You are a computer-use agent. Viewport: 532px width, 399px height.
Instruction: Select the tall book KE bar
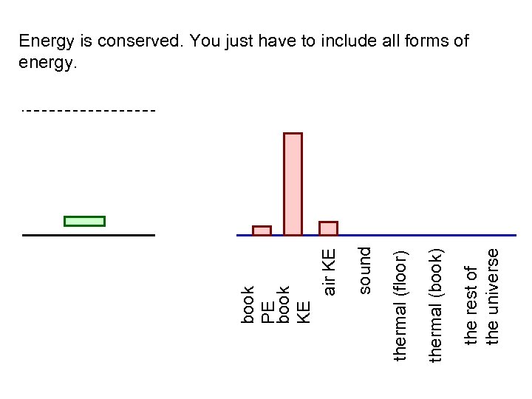[x=293, y=184]
